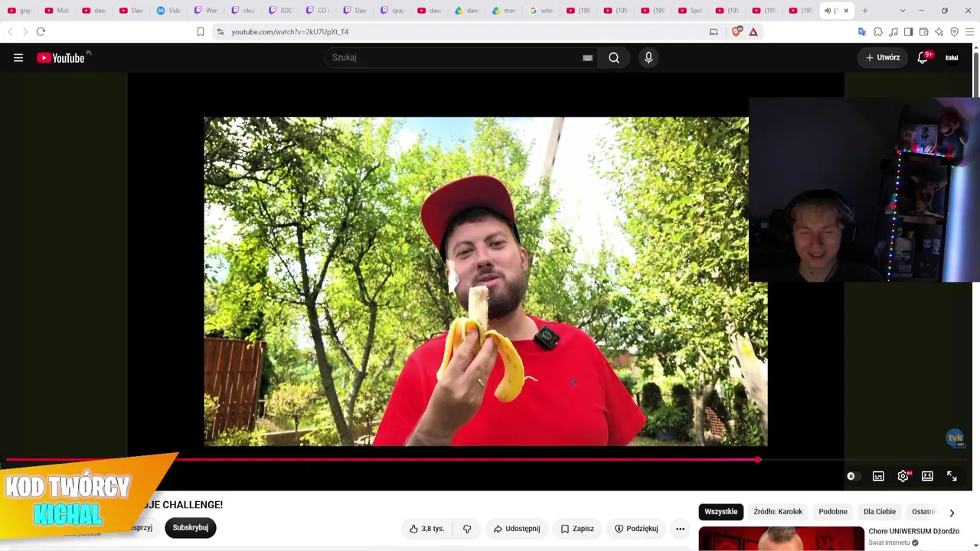This screenshot has width=980, height=551.
Task: Dislike the video with thumbs-down
Action: coord(467,528)
